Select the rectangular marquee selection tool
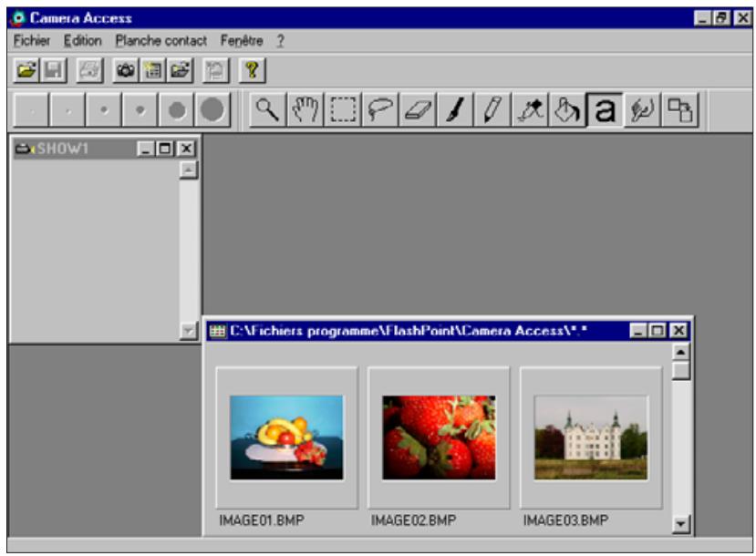756x556 pixels. click(342, 110)
